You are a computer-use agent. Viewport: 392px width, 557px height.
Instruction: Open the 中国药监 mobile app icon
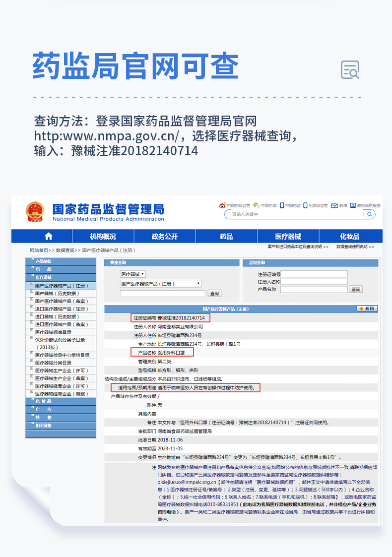tap(281, 205)
